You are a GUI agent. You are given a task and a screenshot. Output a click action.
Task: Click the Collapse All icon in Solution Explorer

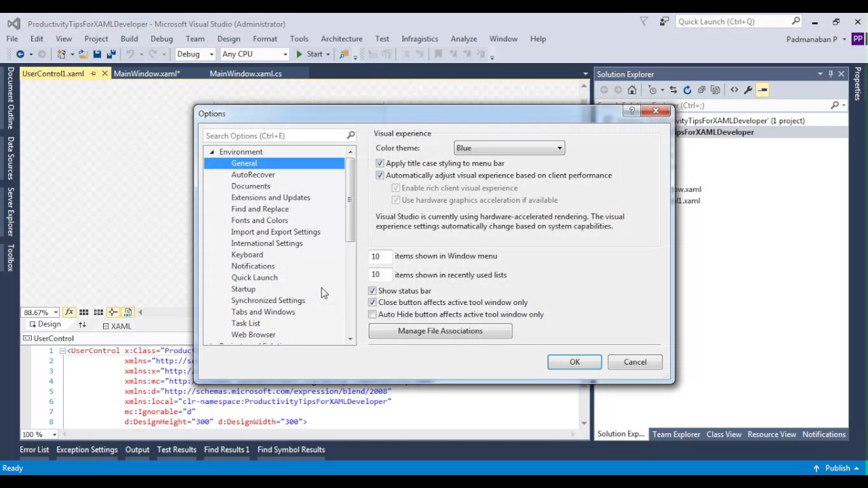coord(701,89)
